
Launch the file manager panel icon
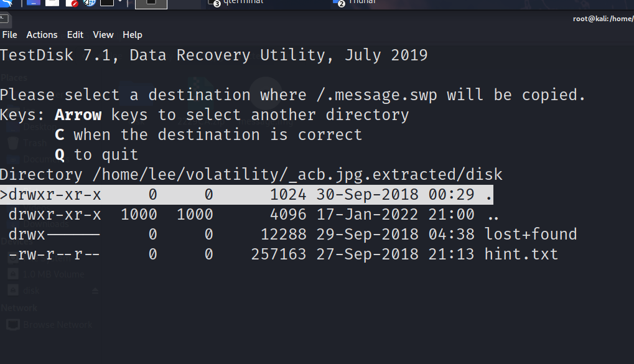(x=52, y=3)
